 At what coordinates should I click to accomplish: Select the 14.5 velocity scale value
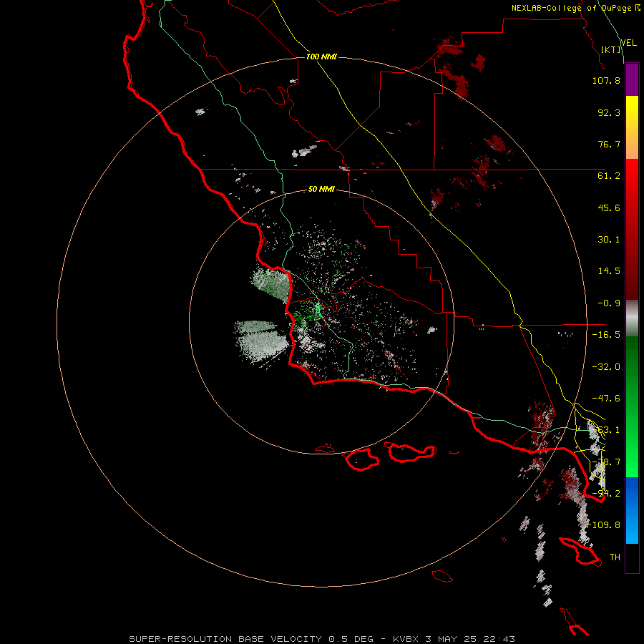tap(609, 271)
